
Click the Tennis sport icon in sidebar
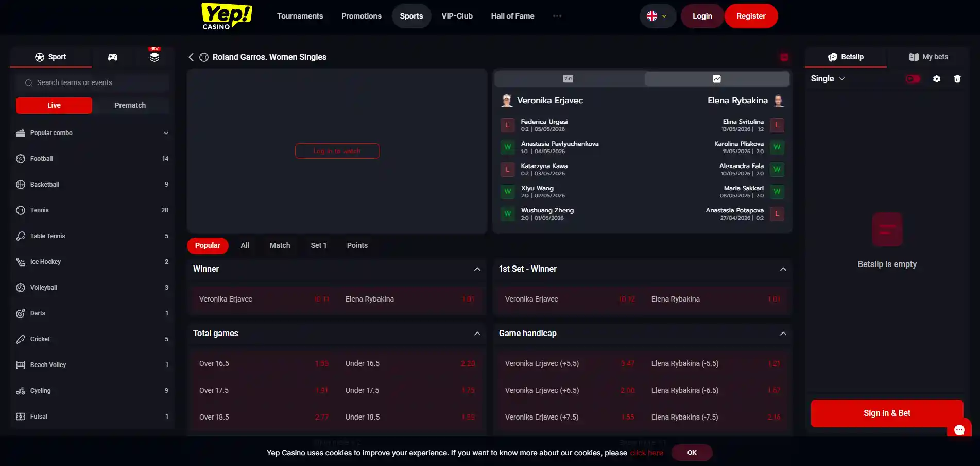point(21,210)
